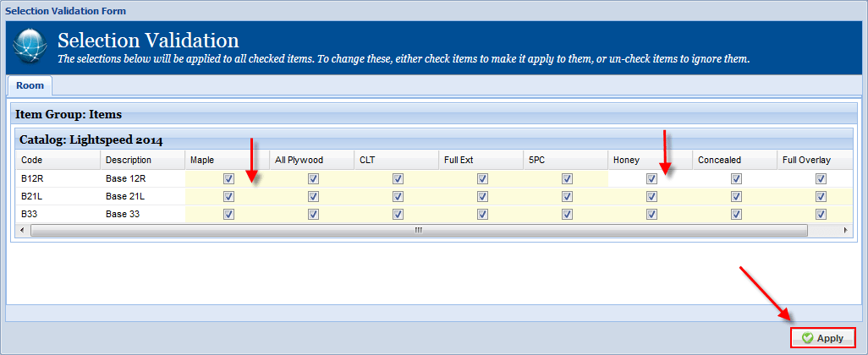Click the horizontal scrollbar thumb

tap(419, 229)
